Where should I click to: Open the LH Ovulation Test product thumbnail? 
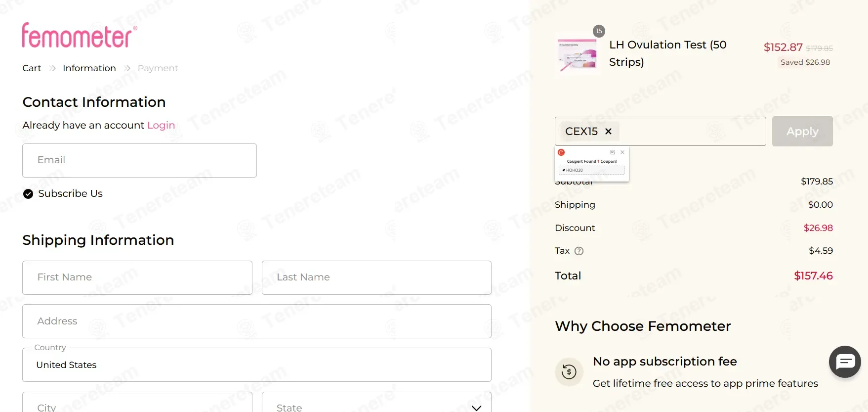click(578, 54)
